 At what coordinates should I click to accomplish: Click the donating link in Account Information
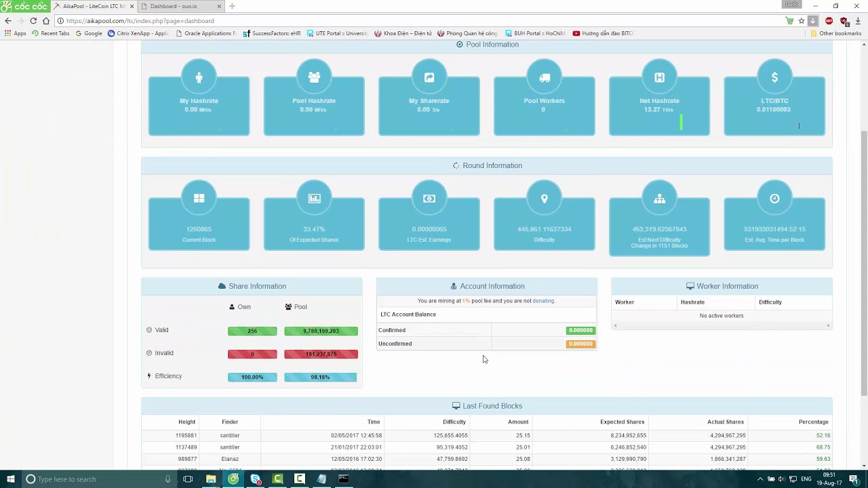tap(542, 301)
